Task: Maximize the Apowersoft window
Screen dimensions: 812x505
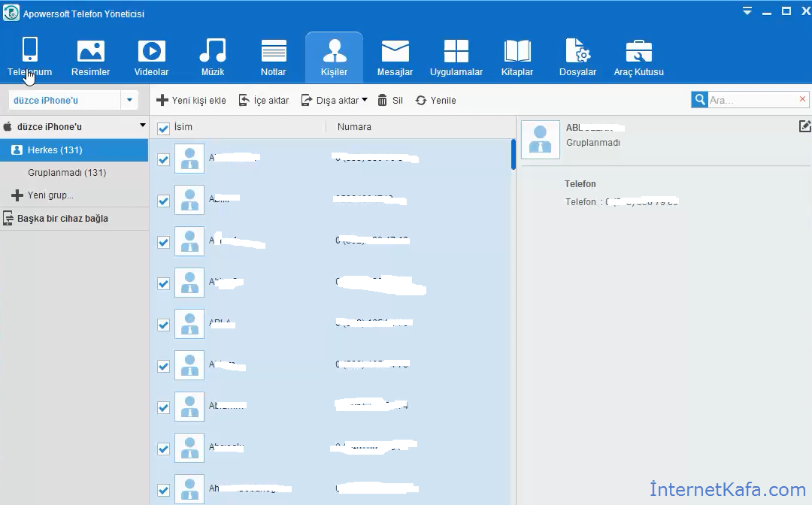Action: (x=786, y=11)
